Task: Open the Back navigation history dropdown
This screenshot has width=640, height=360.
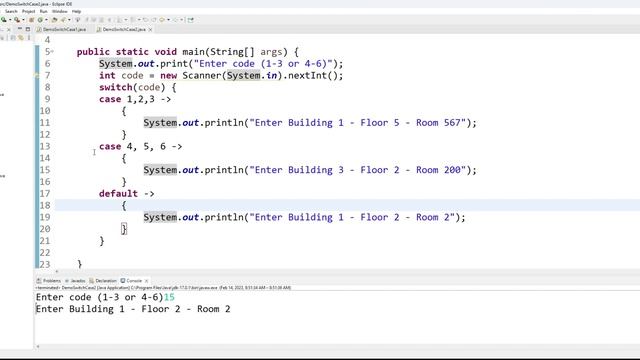Action: pos(169,20)
